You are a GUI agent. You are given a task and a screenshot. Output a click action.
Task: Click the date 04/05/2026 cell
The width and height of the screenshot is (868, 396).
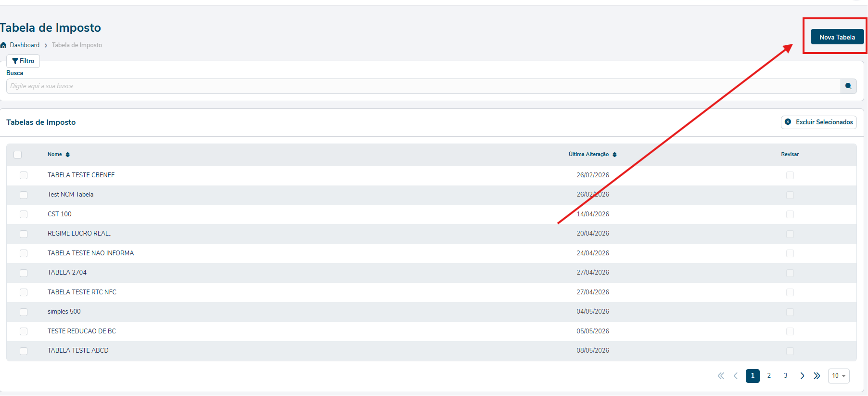[593, 312]
